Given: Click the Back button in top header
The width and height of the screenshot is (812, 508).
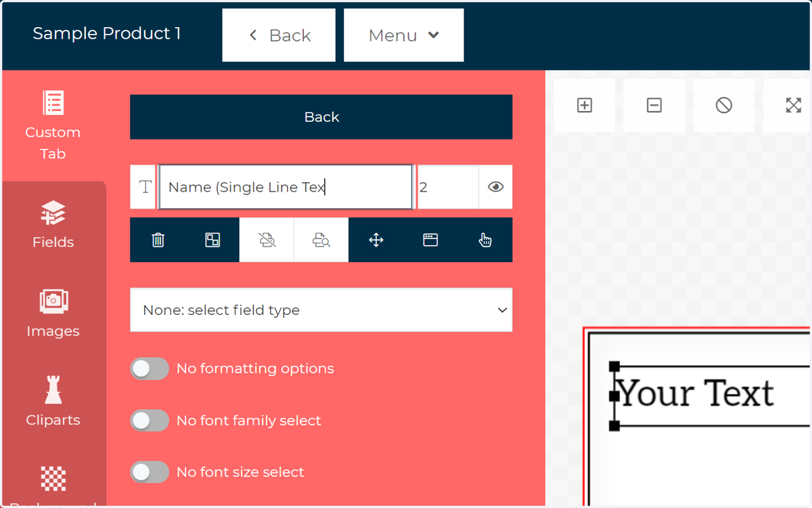Looking at the screenshot, I should tap(279, 35).
